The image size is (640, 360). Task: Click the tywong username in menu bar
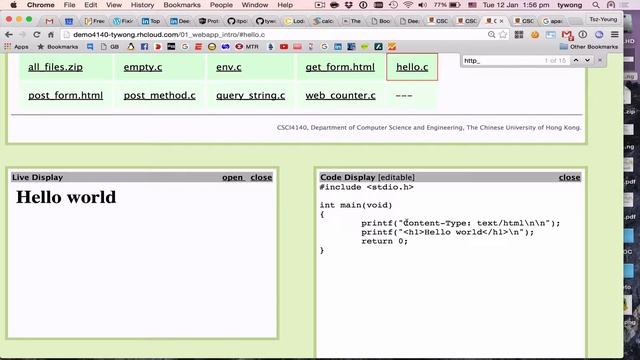pos(569,5)
